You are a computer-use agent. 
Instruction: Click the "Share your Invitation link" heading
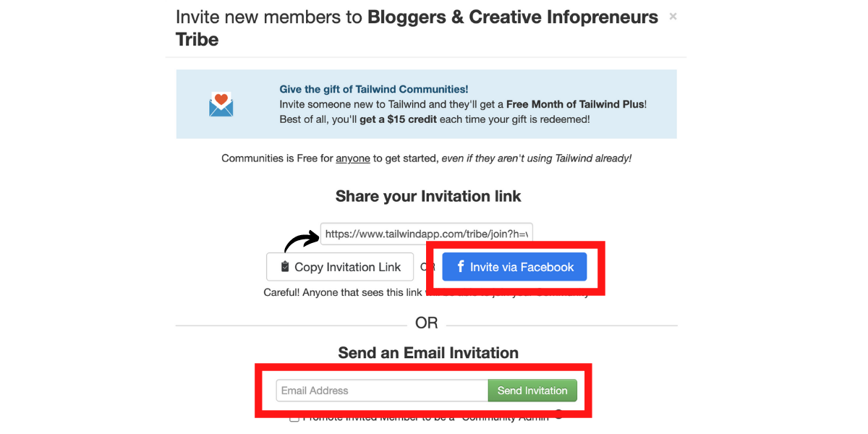point(428,196)
